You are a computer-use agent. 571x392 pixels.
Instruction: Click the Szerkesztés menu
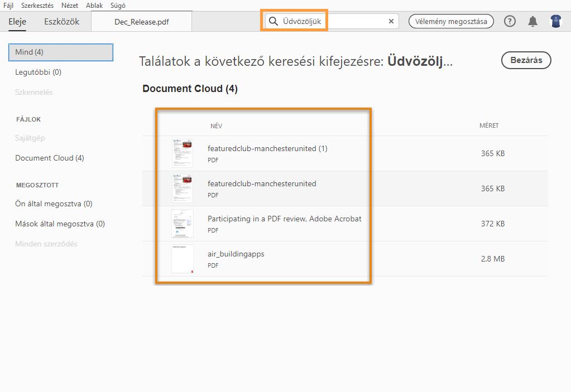point(37,5)
